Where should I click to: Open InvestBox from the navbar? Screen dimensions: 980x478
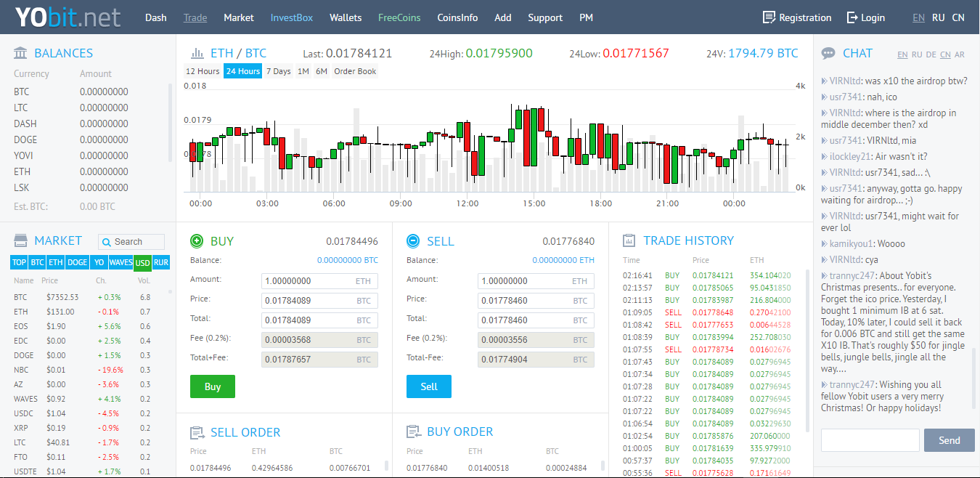292,17
